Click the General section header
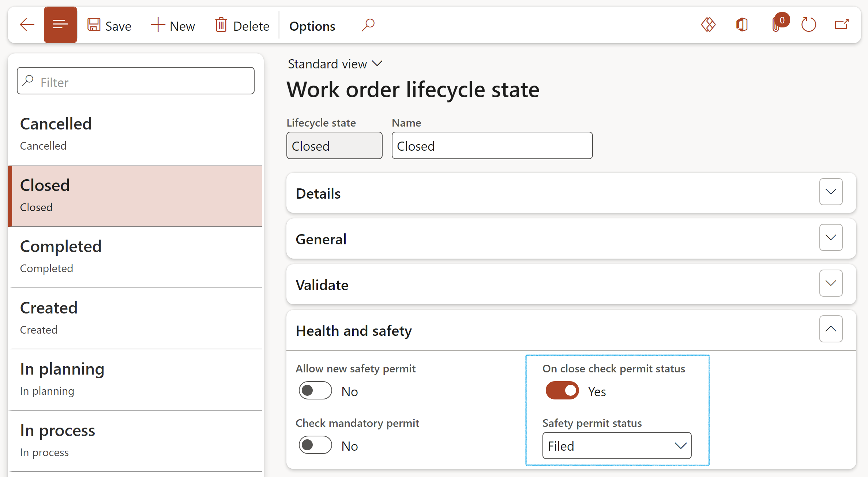Screen dimensions: 868x477 pos(571,238)
